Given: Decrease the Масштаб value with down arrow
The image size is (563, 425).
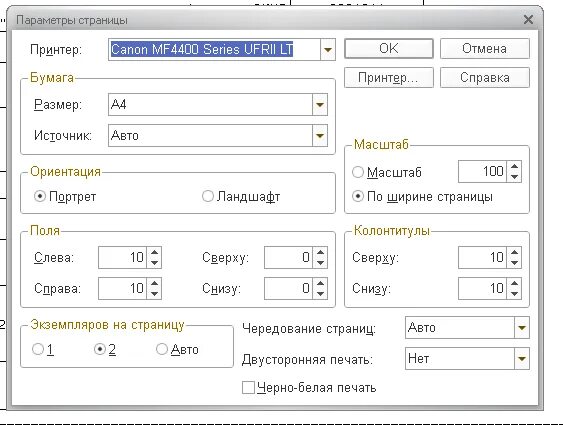Looking at the screenshot, I should (514, 177).
